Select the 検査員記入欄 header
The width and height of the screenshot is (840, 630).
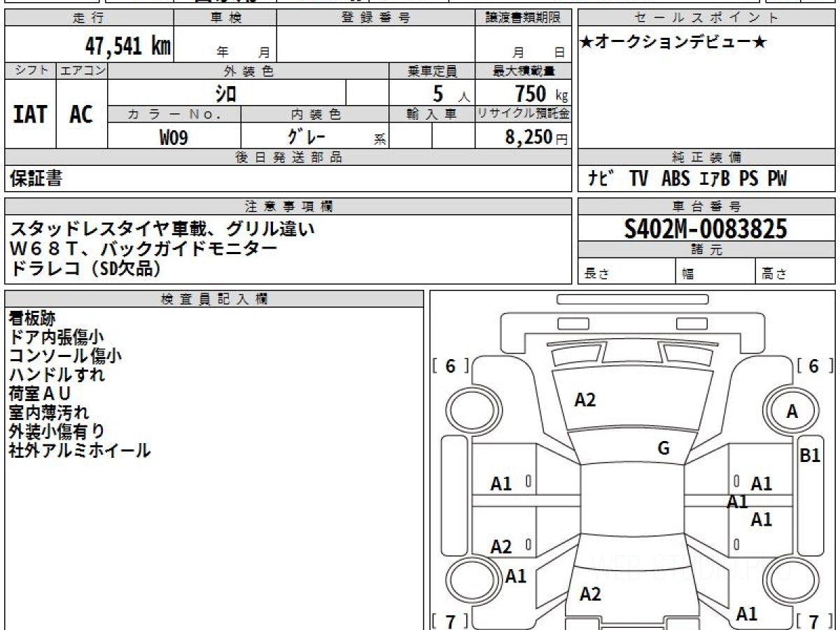click(x=214, y=298)
